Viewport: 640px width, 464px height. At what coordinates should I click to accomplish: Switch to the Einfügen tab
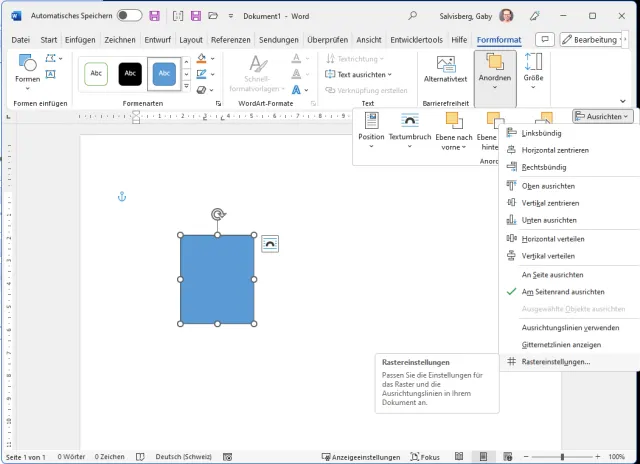(79, 40)
